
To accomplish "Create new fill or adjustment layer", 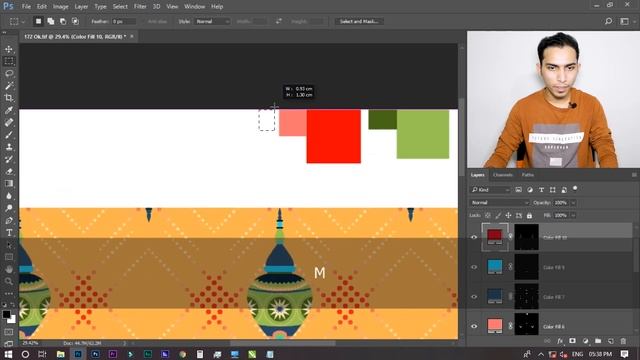I will pos(585,341).
